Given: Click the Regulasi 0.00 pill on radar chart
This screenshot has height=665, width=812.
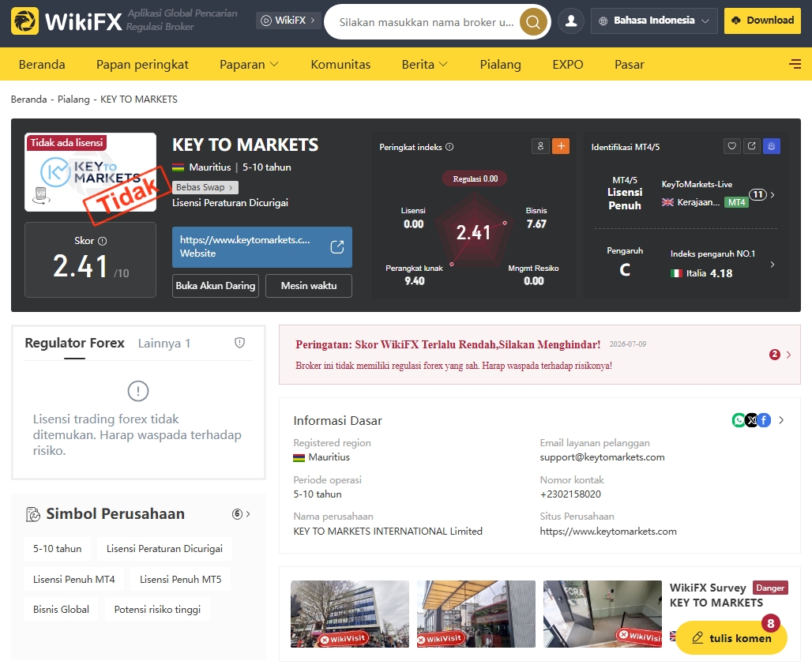Looking at the screenshot, I should pyautogui.click(x=475, y=178).
